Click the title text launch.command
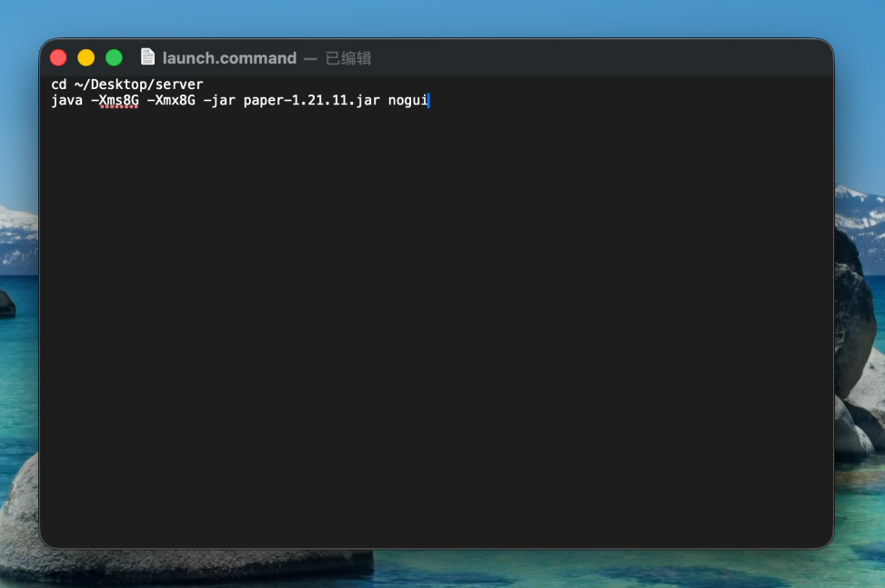Image resolution: width=885 pixels, height=588 pixels. tap(228, 56)
